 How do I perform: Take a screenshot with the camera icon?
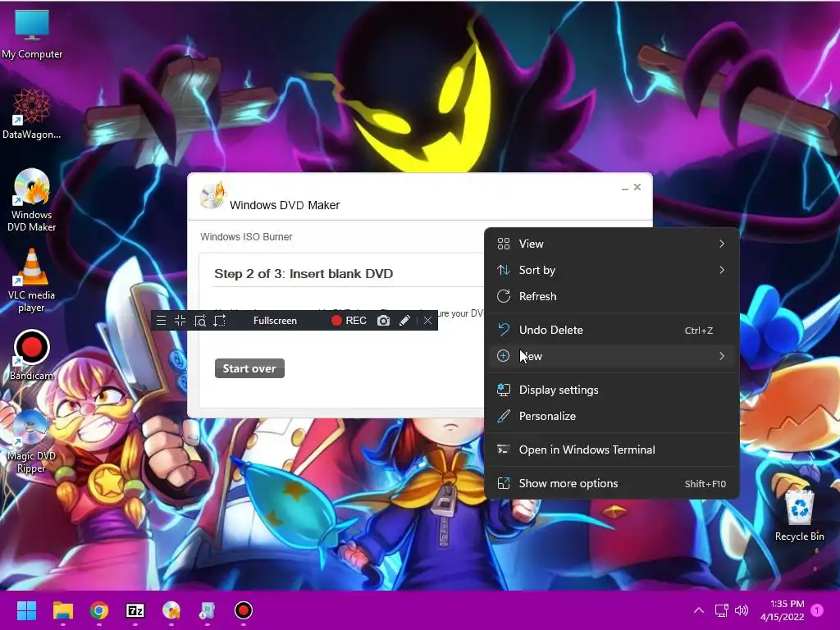click(384, 321)
